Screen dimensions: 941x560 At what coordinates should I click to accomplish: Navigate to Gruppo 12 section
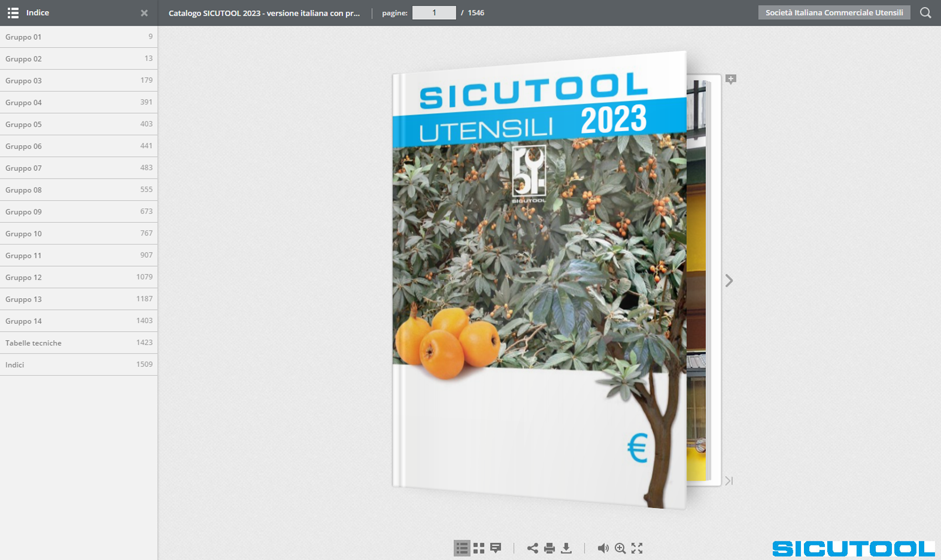79,277
